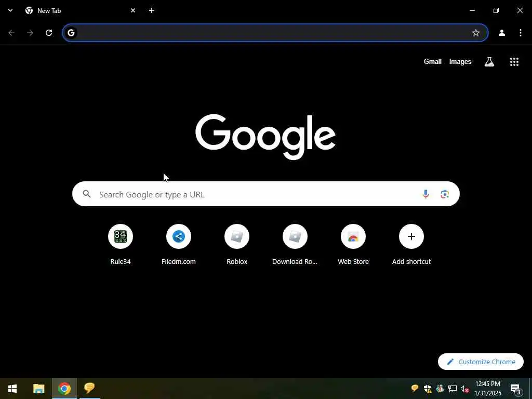
Task: Open the Images link
Action: (460, 61)
